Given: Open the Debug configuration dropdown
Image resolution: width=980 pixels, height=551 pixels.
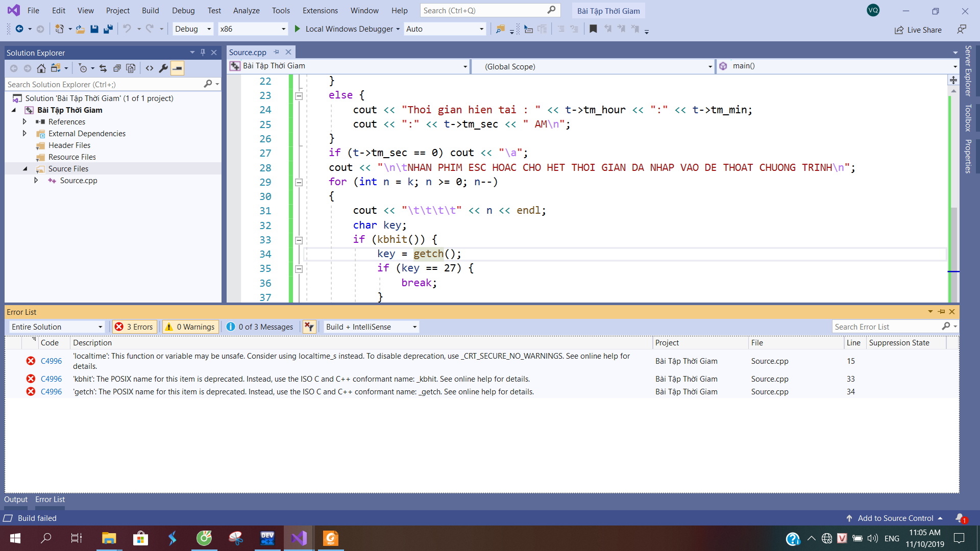Looking at the screenshot, I should pos(192,29).
